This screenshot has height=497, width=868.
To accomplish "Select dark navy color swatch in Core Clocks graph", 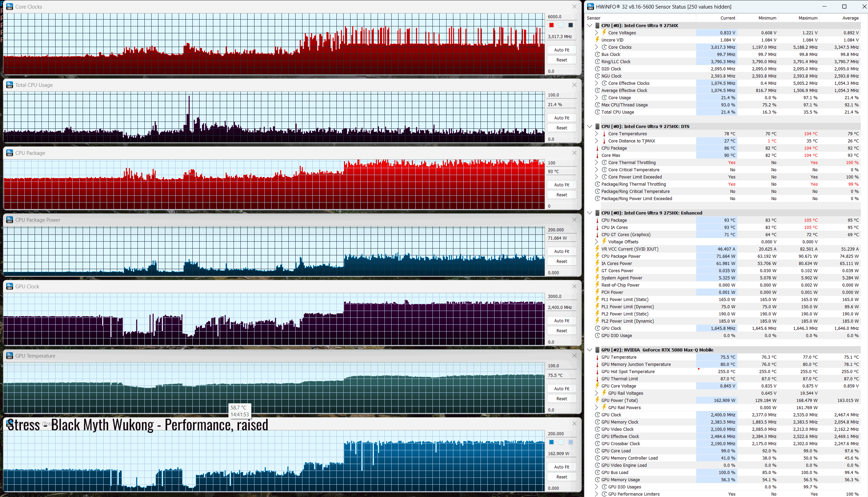I will (x=571, y=25).
